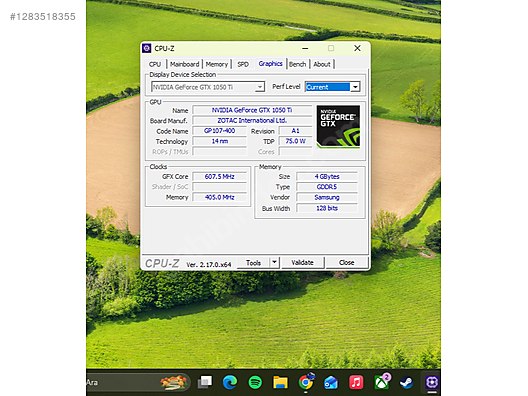Click the taskbar search box
Image resolution: width=528 pixels, height=396 pixels.
[138, 382]
